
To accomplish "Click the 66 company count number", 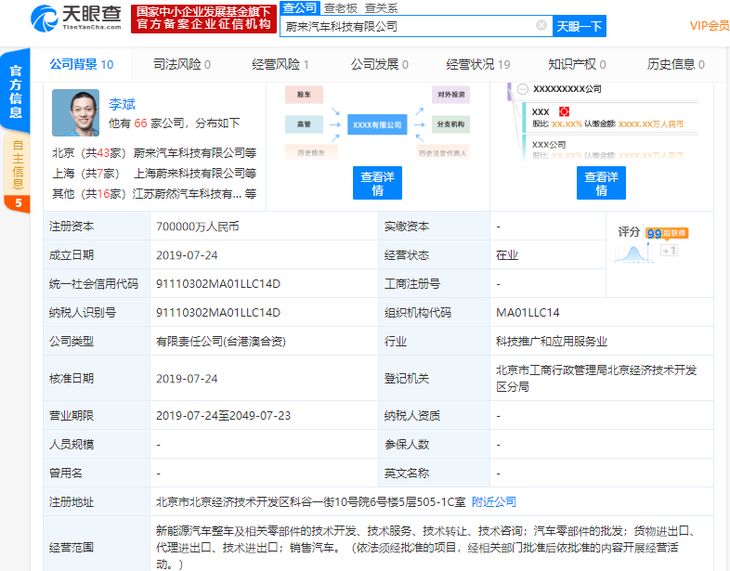I will pyautogui.click(x=140, y=123).
